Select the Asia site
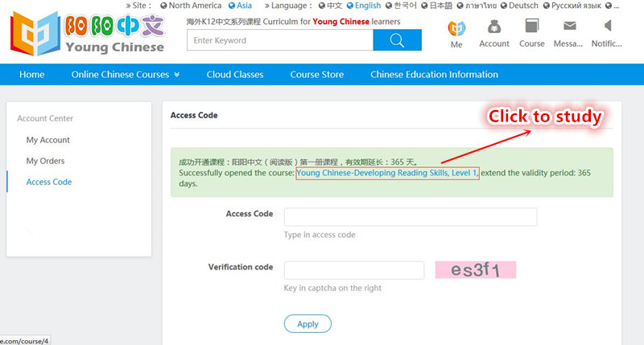644x345 pixels. tap(240, 6)
